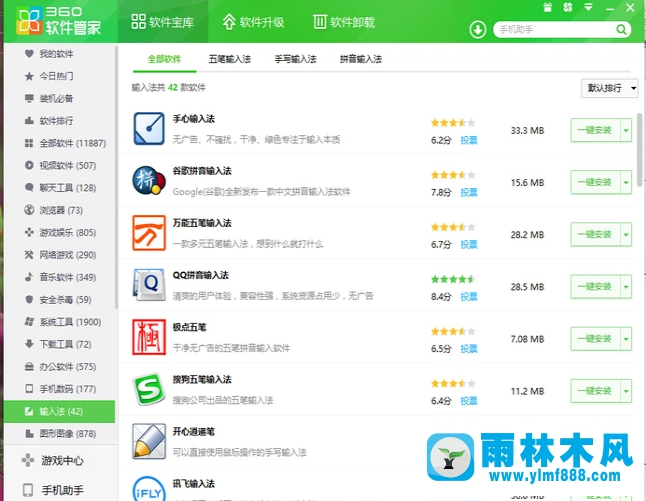The width and height of the screenshot is (646, 501).
Task: Select 下载工具 (72) category
Action: [58, 344]
